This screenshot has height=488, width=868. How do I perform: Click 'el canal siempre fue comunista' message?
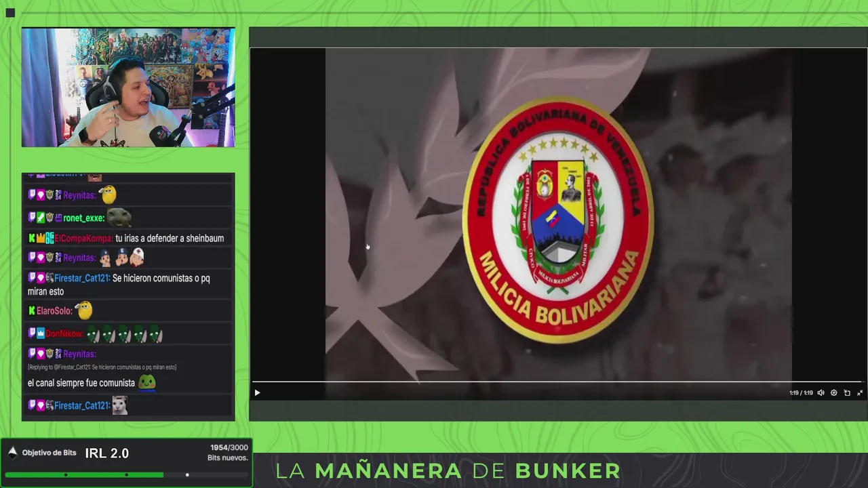81,383
